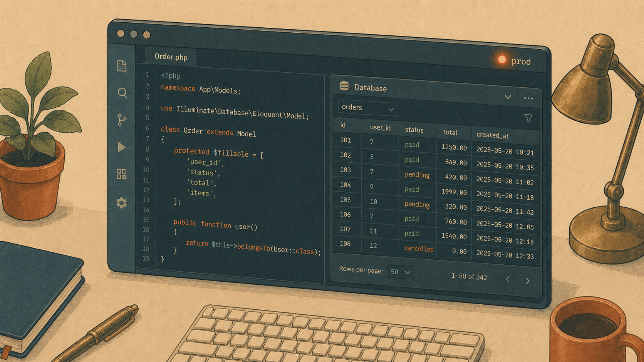Screen dimensions: 644x362
Task: Open the Rows per page 50 dropdown
Action: pos(401,272)
